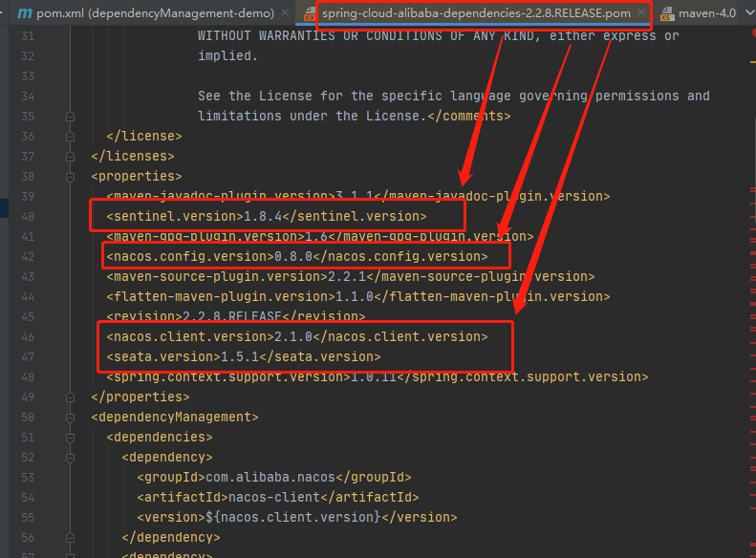Image resolution: width=756 pixels, height=558 pixels.
Task: Open the hidden tabs dropdown arrow
Action: click(x=749, y=13)
